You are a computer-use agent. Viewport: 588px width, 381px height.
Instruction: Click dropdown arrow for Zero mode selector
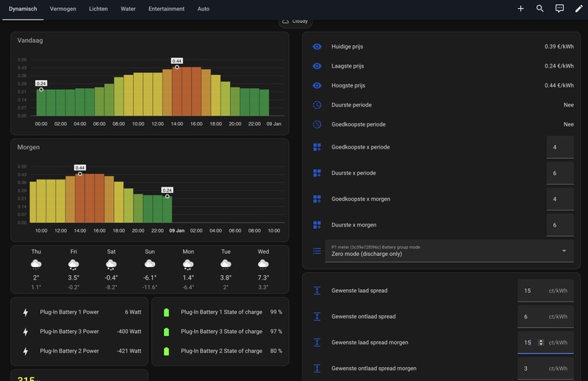[x=564, y=251]
